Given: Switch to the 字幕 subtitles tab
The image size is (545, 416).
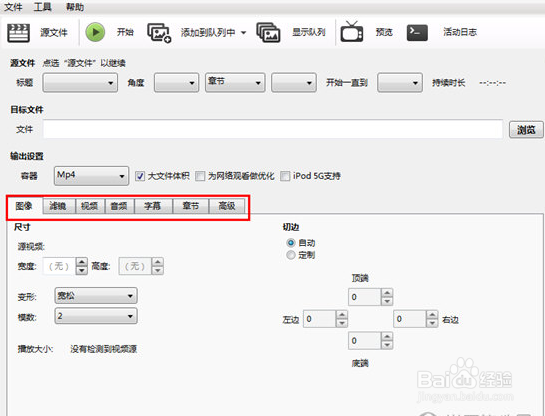Looking at the screenshot, I should point(153,206).
